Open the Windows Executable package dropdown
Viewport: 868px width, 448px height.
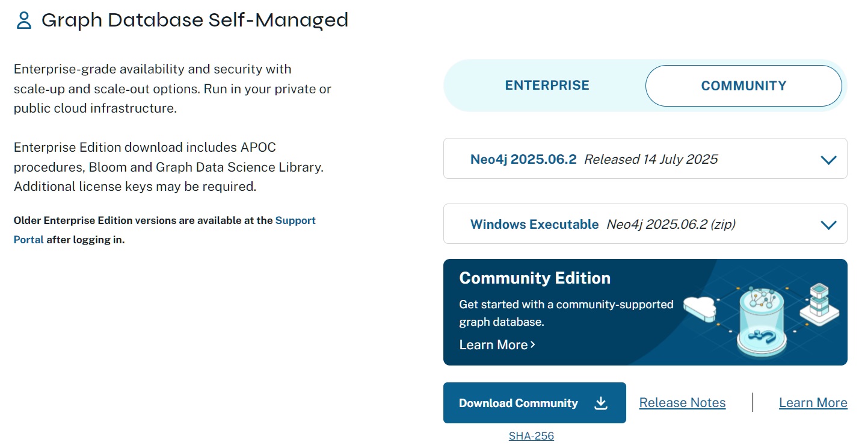tap(645, 224)
